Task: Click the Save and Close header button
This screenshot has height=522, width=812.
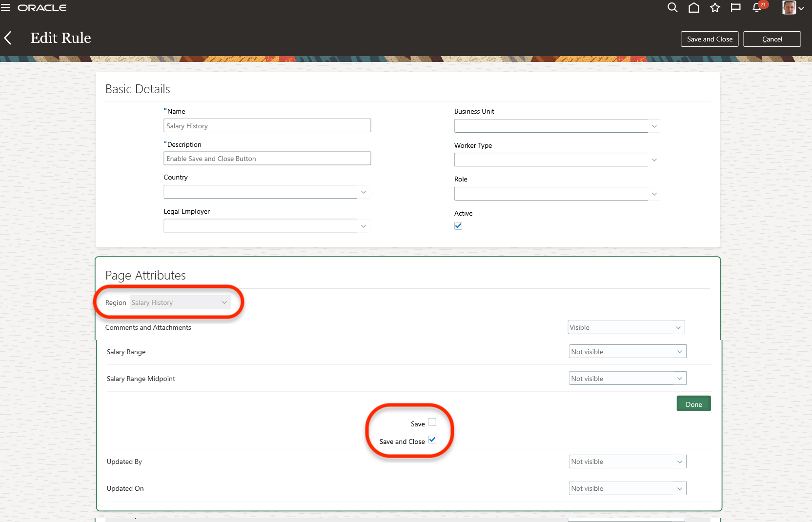Action: [710, 39]
